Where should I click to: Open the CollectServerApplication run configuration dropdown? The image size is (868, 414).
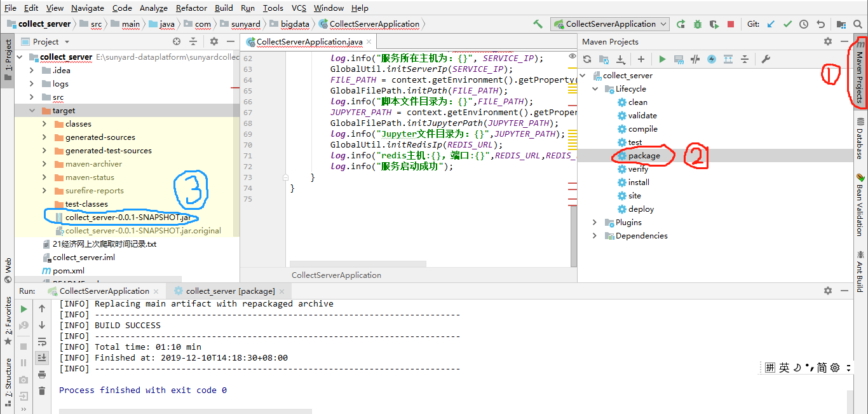tap(610, 24)
